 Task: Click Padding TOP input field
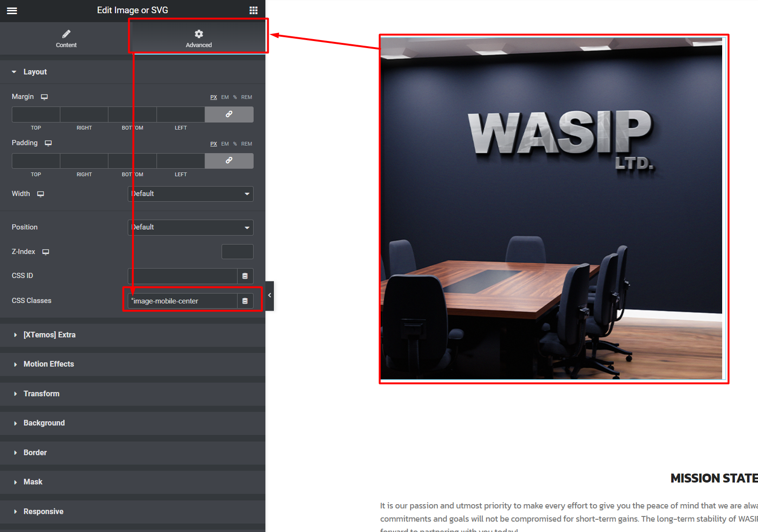[36, 161]
